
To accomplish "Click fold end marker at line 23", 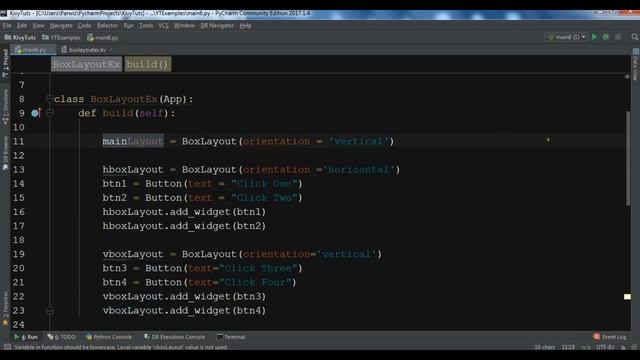I will [x=49, y=311].
